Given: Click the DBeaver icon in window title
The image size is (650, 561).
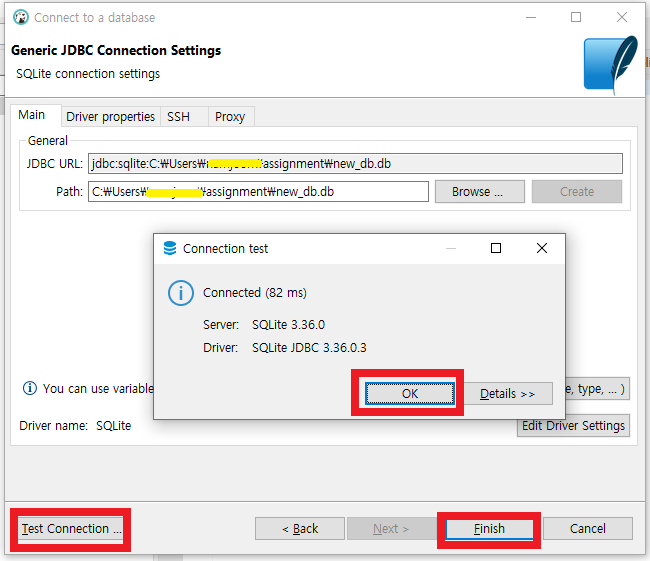Looking at the screenshot, I should click(21, 17).
